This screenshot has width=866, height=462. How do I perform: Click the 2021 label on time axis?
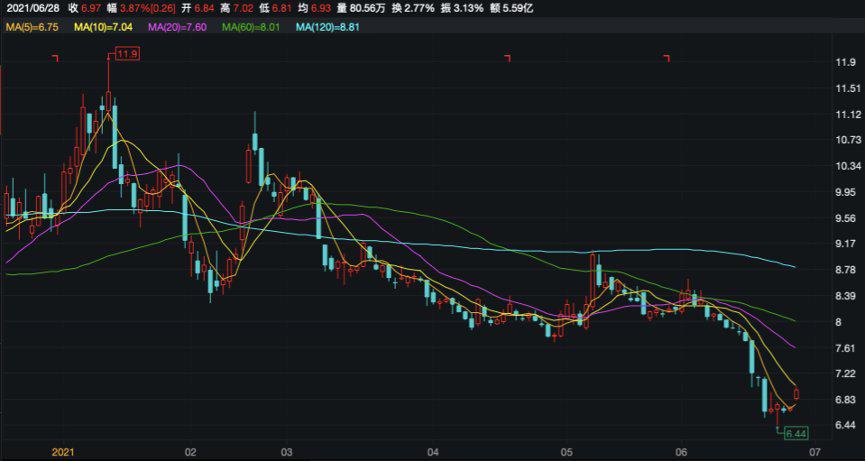(x=64, y=452)
